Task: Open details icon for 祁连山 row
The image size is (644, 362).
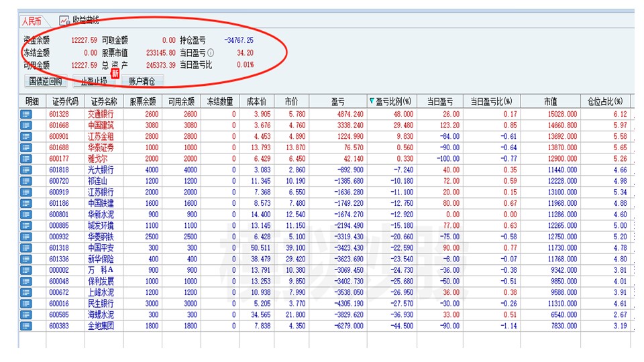Action: (26, 181)
